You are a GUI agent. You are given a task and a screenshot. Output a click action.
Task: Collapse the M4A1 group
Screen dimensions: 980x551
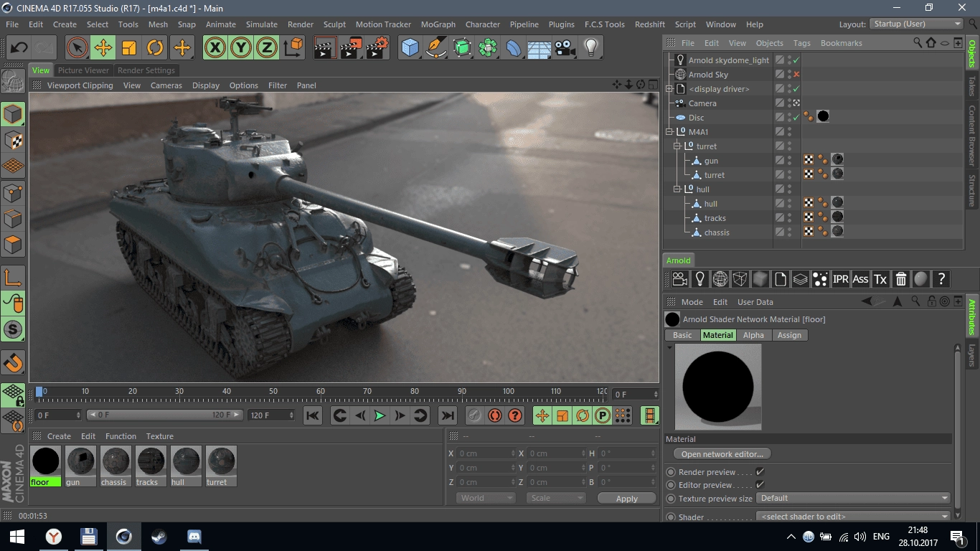[669, 132]
